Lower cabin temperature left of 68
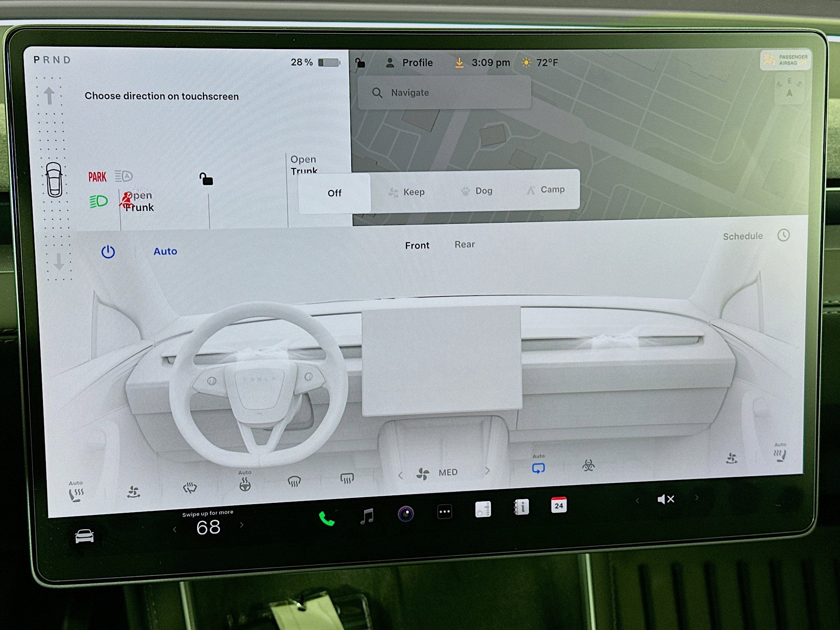This screenshot has width=840, height=630. tap(175, 530)
